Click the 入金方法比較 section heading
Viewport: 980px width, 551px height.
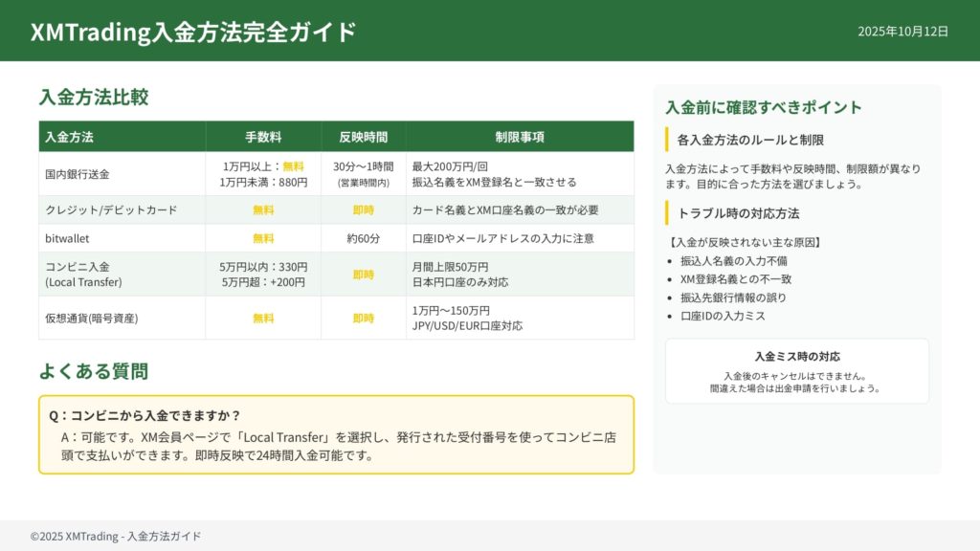[x=94, y=97]
